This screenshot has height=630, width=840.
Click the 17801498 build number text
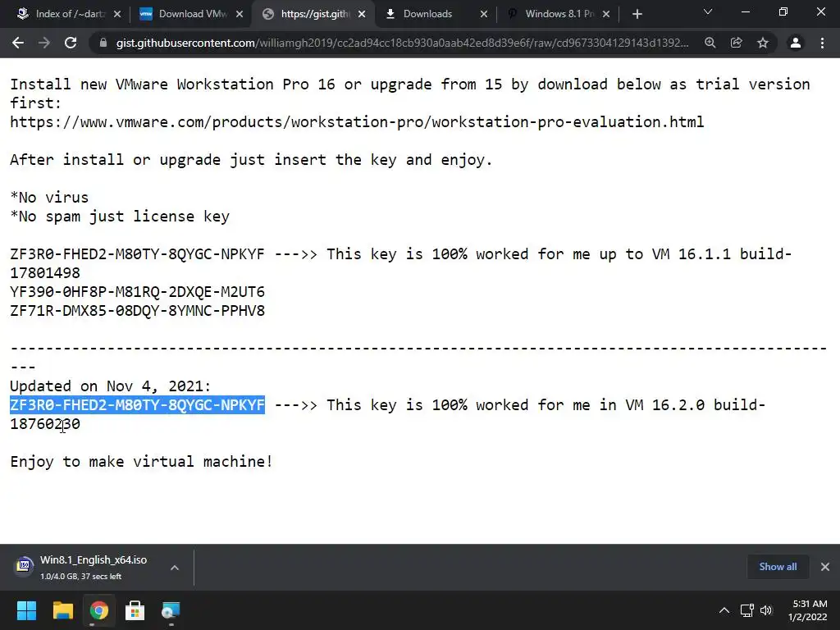coord(45,273)
